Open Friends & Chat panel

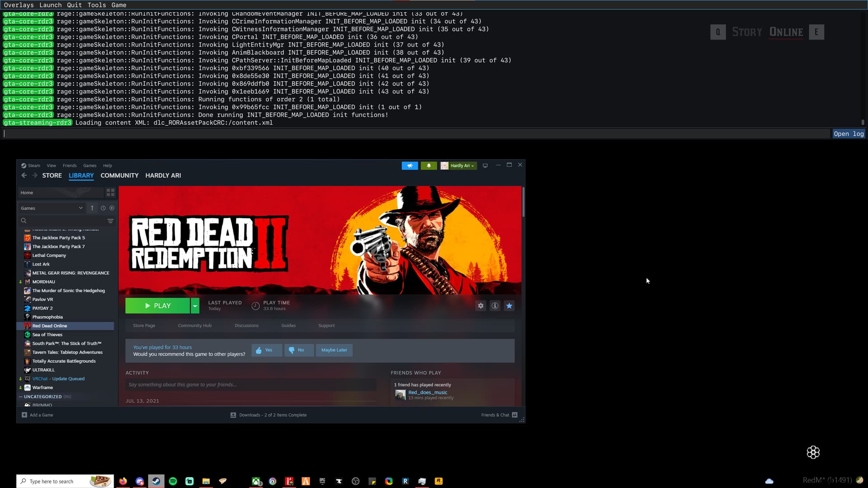click(x=499, y=415)
